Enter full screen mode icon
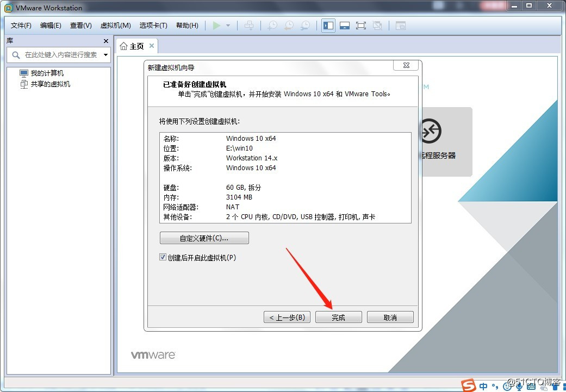 [x=361, y=25]
